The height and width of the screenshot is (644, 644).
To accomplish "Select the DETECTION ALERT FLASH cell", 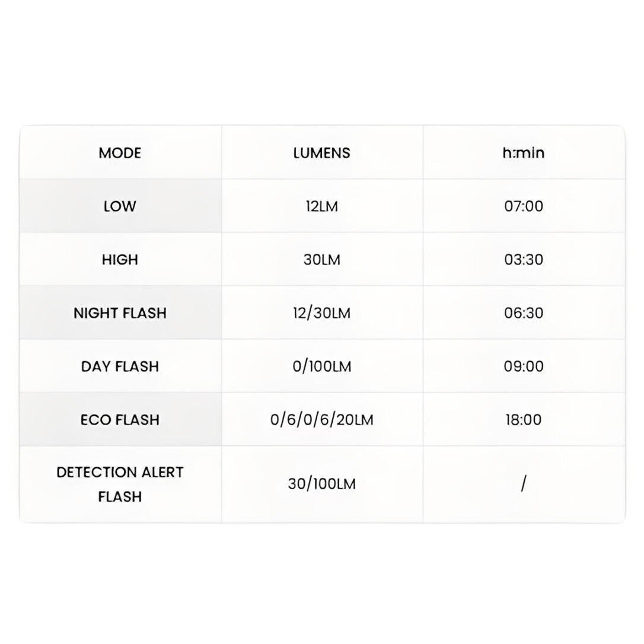I will click(x=120, y=484).
